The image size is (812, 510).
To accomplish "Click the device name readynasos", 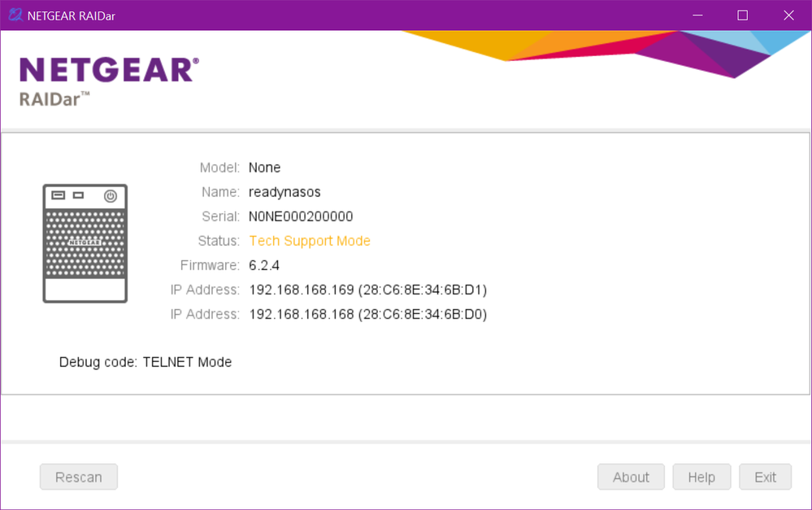I will tap(284, 192).
